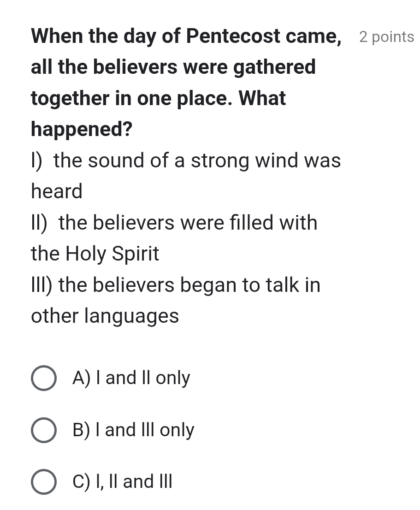Select the radio button for option A
The width and height of the screenshot is (420, 510).
[x=44, y=379]
